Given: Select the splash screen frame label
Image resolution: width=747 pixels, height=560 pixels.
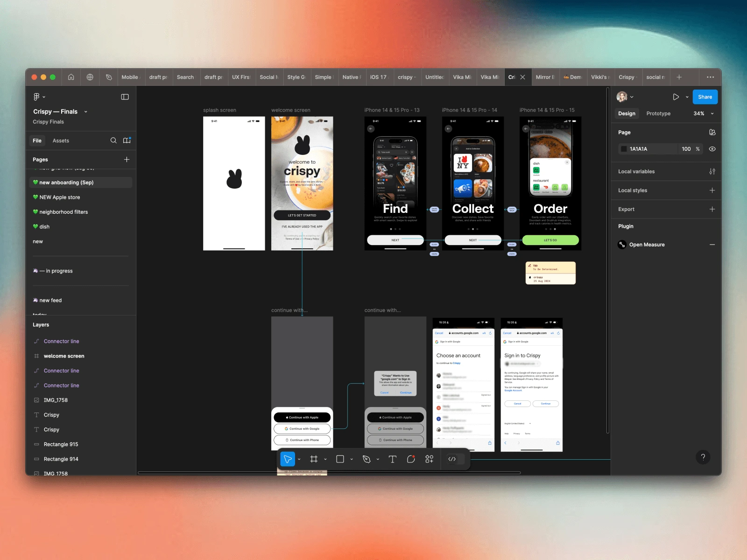Looking at the screenshot, I should [x=219, y=110].
